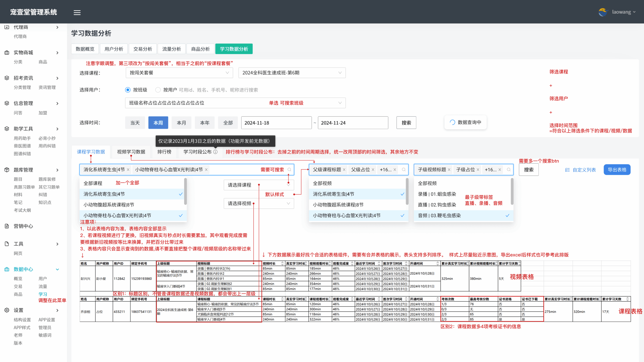This screenshot has height=362, width=644.
Task: Open the 按闯关套餐 dropdown
Action: (x=179, y=73)
